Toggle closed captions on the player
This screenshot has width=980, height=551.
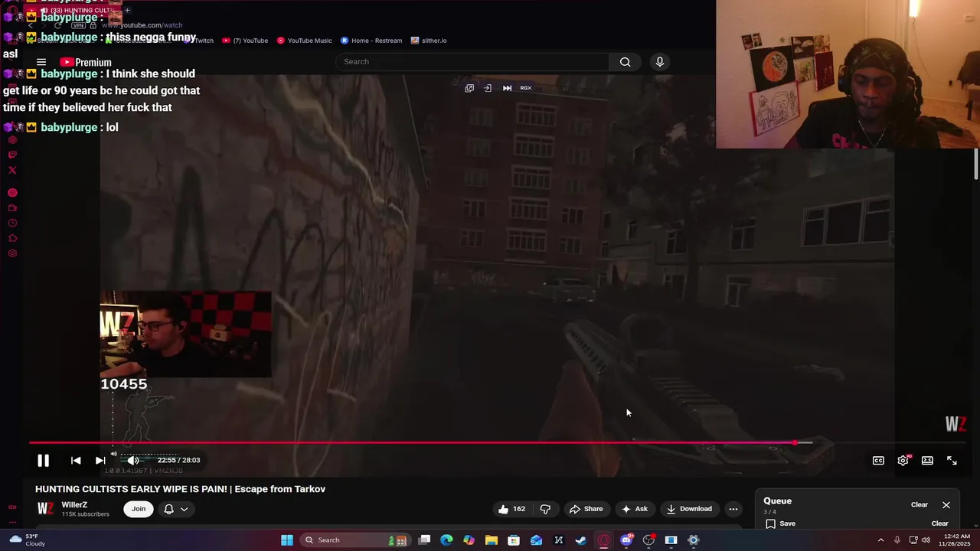click(878, 460)
